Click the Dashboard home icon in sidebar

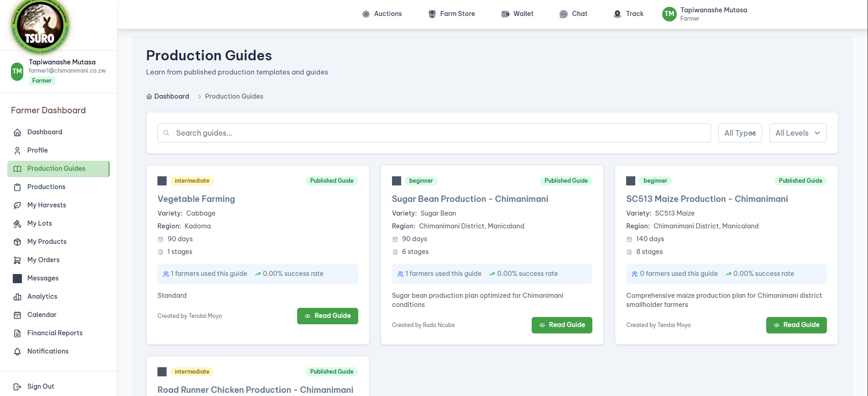pos(17,132)
